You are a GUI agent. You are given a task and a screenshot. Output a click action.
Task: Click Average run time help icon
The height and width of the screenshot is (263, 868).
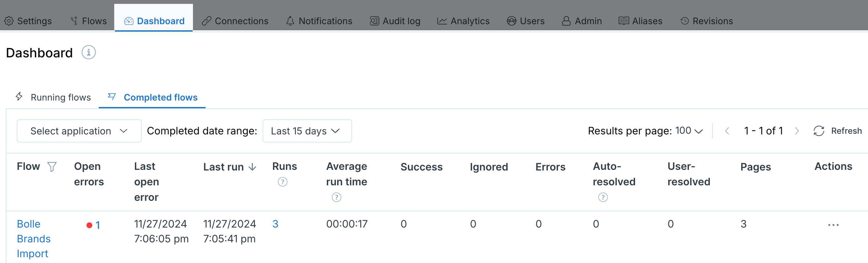tap(336, 197)
